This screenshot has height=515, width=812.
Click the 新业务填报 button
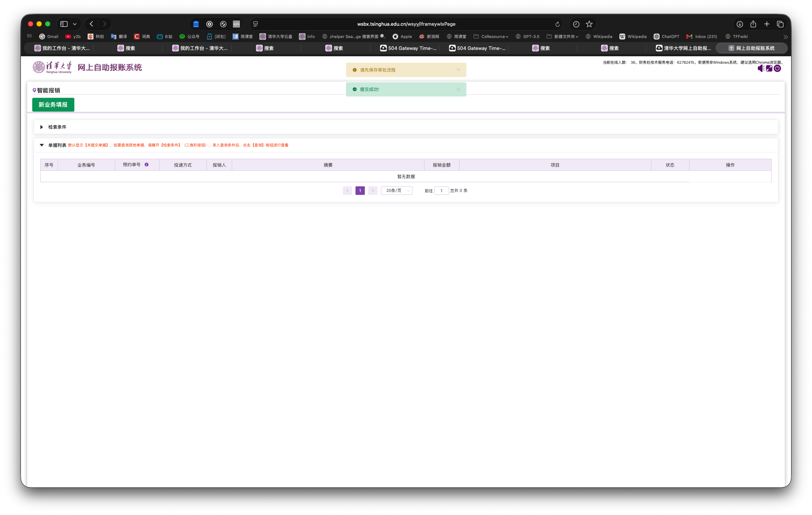tap(53, 105)
